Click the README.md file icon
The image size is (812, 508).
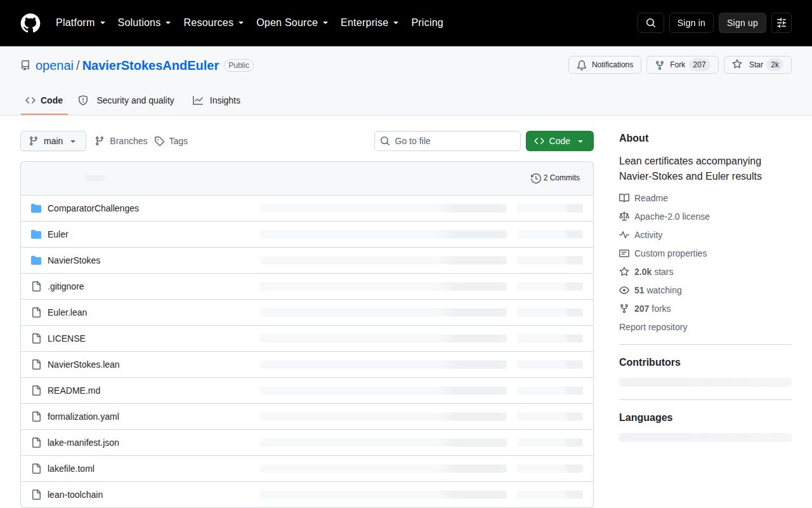coord(36,391)
